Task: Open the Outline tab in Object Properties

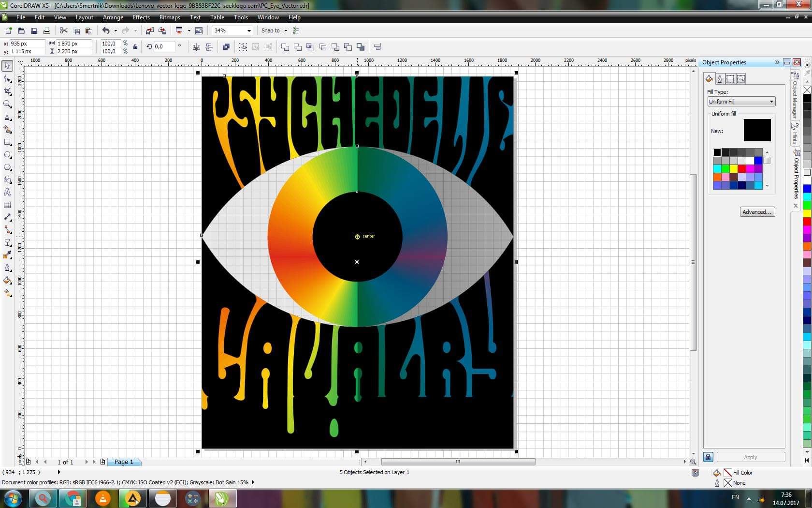Action: coord(720,78)
